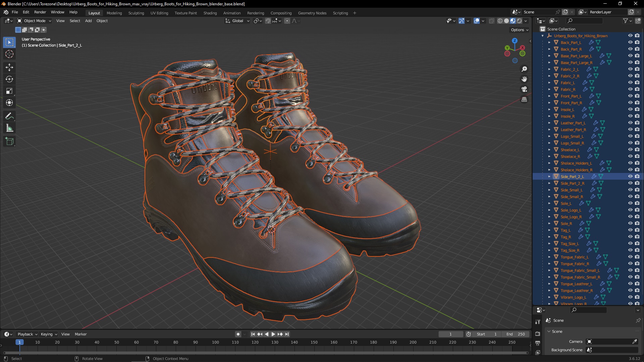The height and width of the screenshot is (362, 644).
Task: Toggle X-ray display icon
Action: [492, 21]
